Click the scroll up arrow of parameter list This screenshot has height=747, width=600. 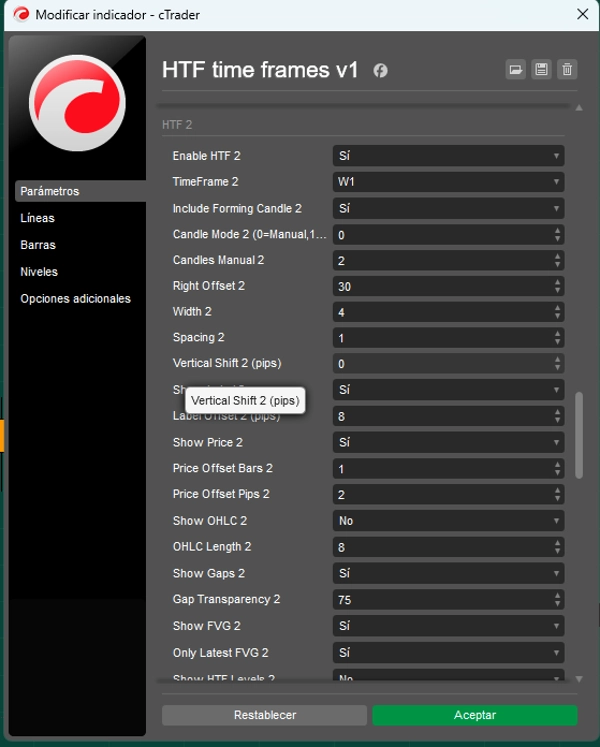click(579, 108)
